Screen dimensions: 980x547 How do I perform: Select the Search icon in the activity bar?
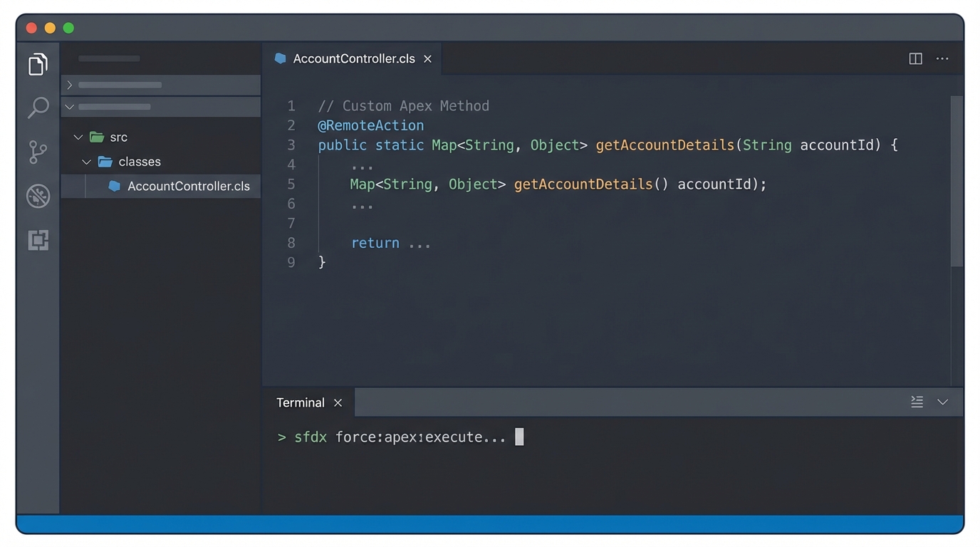(37, 108)
